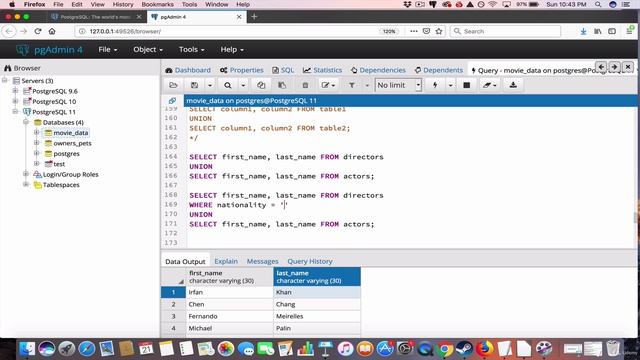Expand the Login/Group Roles node
Viewport: 640px width, 360px height.
click(26, 174)
